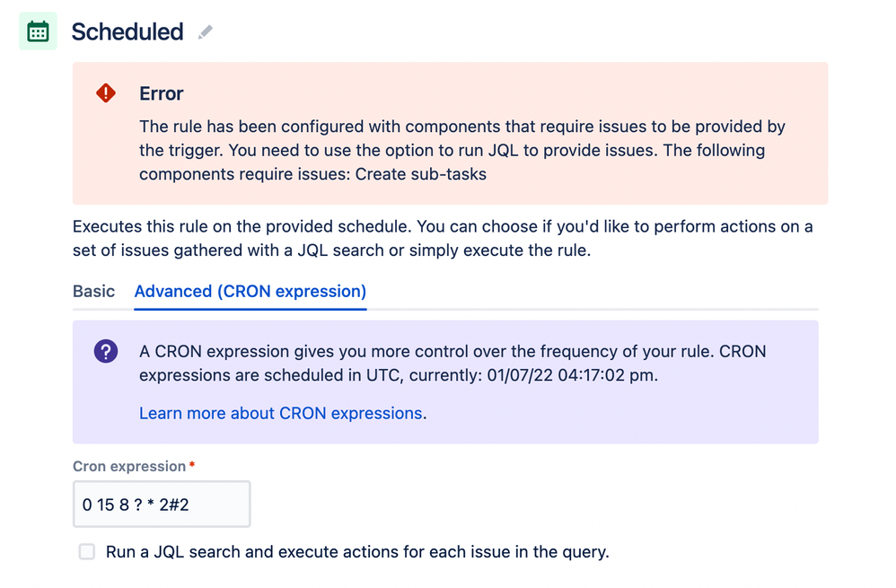The image size is (896, 588).
Task: Click the 'A CRON expression gives you' info text
Action: tap(452, 364)
